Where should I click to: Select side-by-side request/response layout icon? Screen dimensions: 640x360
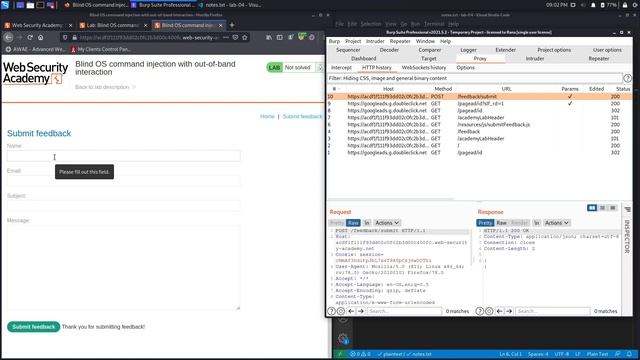coord(592,208)
